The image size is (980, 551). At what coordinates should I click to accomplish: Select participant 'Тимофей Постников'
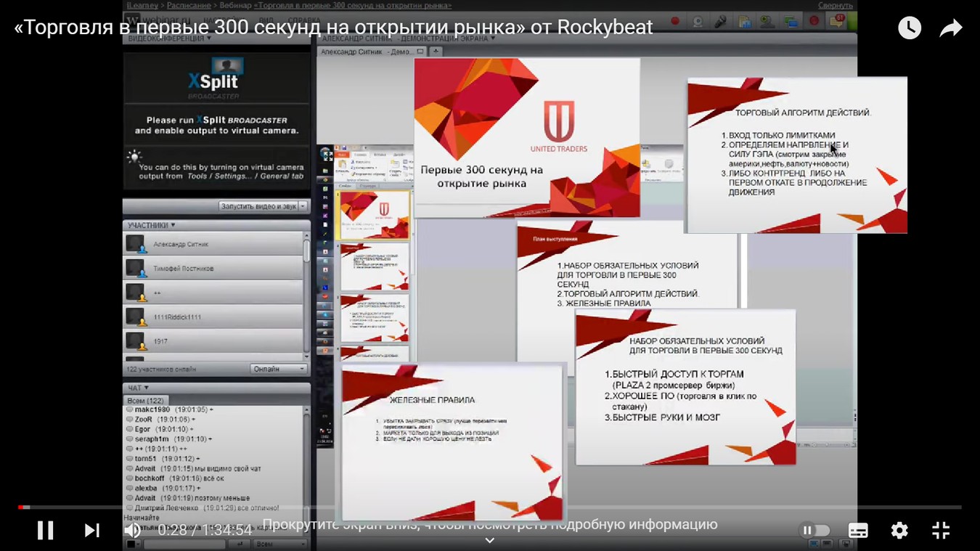pos(213,269)
